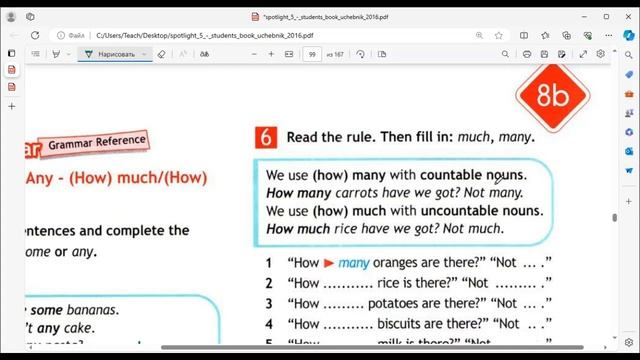640x360 pixels.
Task: Add a sidebar app with the plus
Action: click(629, 201)
